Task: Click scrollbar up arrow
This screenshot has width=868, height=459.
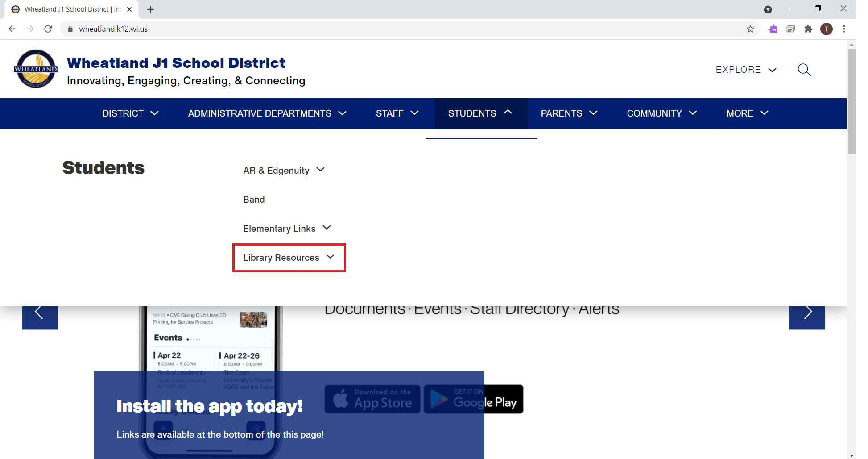Action: [851, 45]
